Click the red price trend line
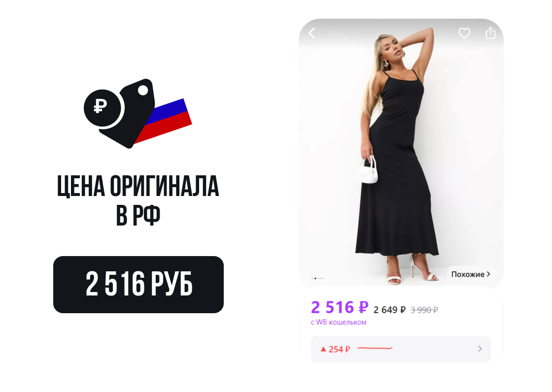The height and width of the screenshot is (392, 552). pos(375,348)
